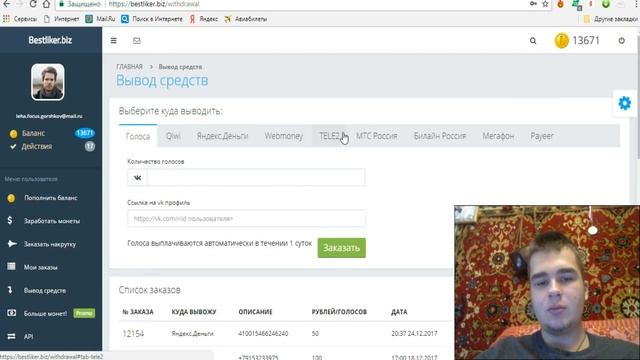Image resolution: width=640 pixels, height=360 pixels.
Task: Open Яндекс bookmark
Action: pos(204,19)
